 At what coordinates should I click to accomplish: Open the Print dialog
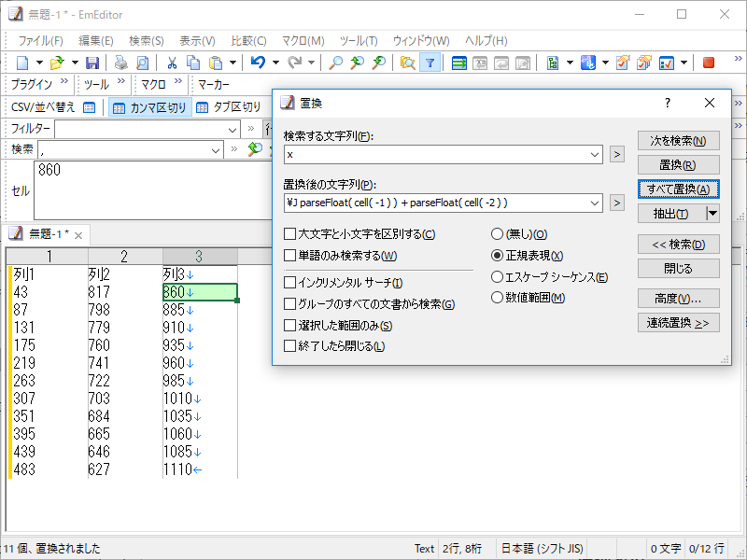coord(121,63)
